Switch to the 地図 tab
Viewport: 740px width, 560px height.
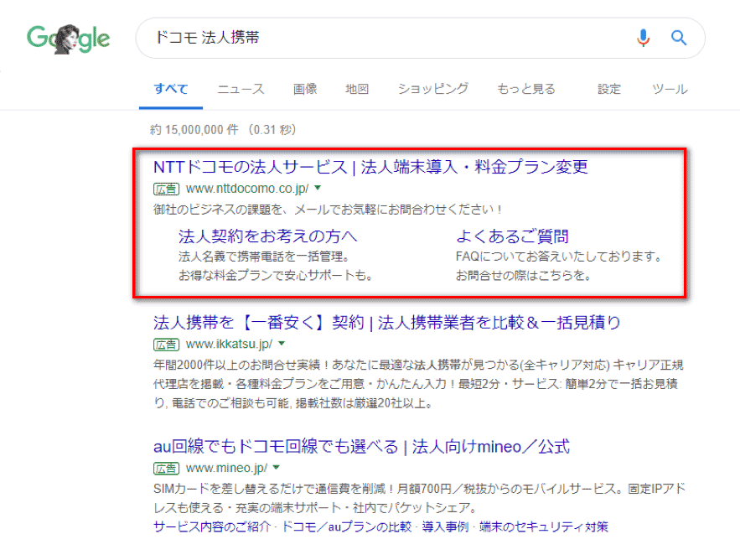[x=357, y=89]
